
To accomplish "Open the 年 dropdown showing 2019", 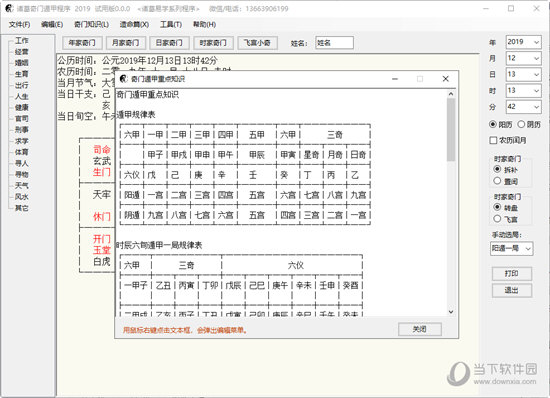I will coord(523,42).
